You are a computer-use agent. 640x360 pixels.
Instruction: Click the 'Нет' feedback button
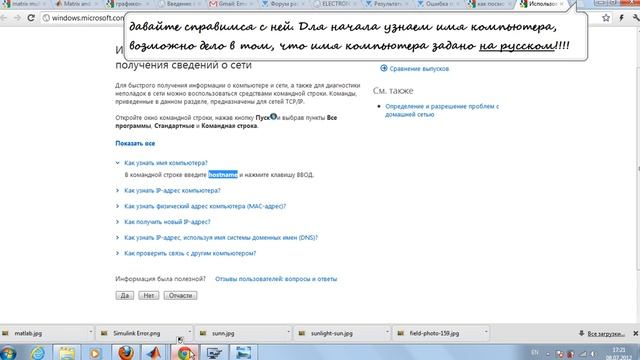pyautogui.click(x=149, y=296)
